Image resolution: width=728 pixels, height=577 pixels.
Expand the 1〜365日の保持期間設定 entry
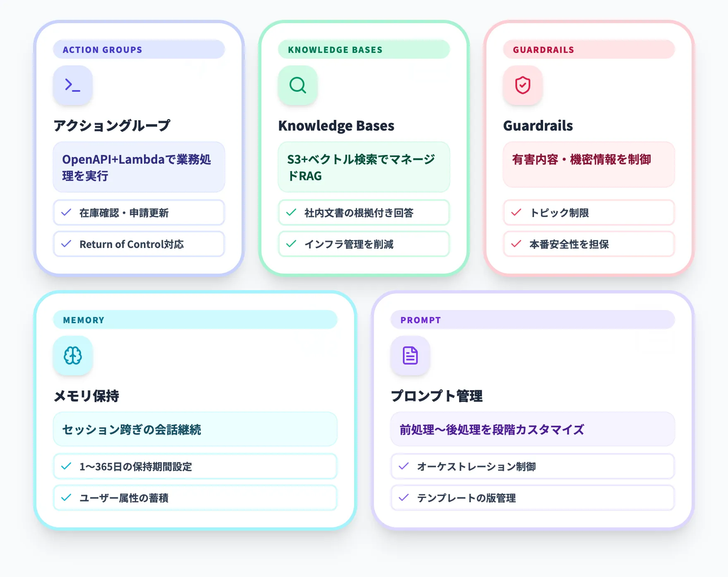195,466
